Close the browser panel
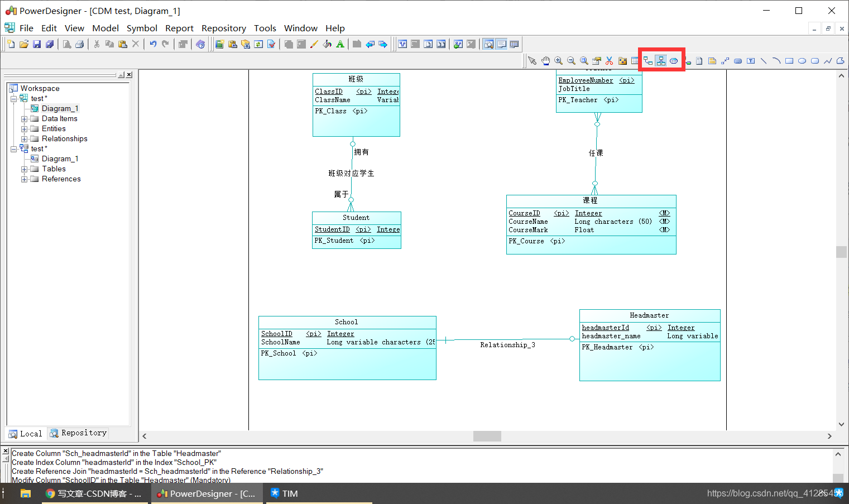Screen dimensions: 849x504 129,75
